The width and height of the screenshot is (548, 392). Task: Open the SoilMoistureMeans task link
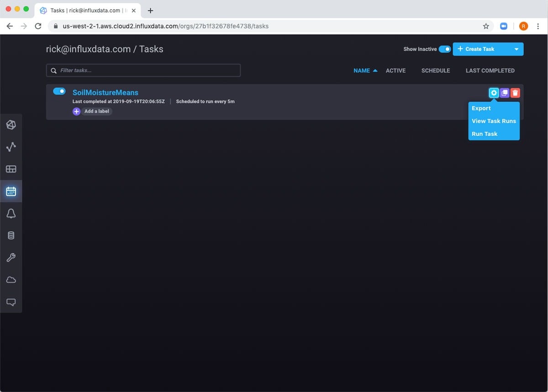(x=105, y=93)
